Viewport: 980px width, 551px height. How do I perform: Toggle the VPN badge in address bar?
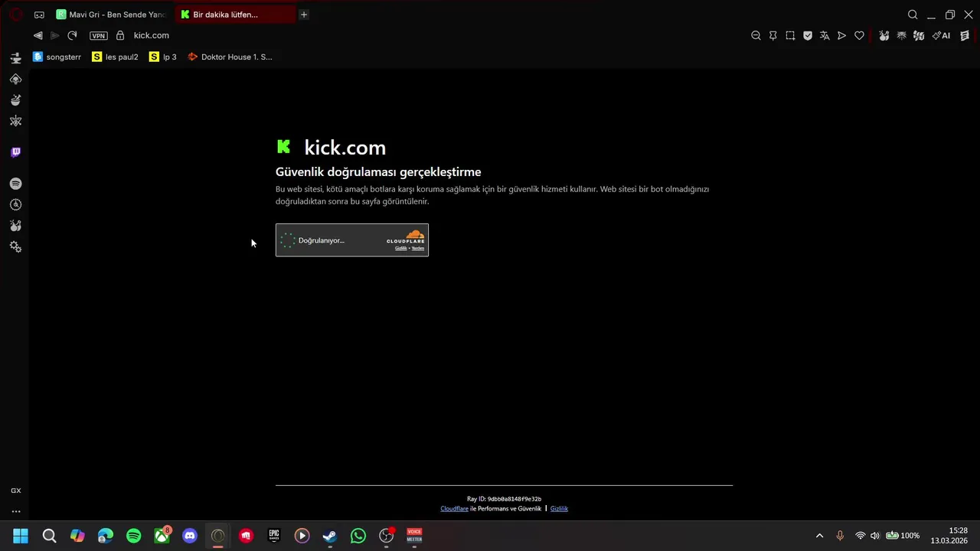click(98, 35)
